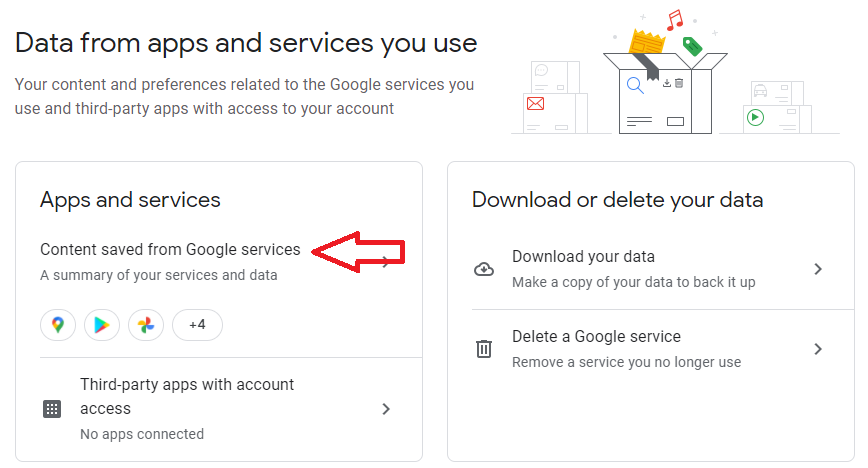
Task: Click the Google Photos pinwheel icon
Action: click(146, 325)
